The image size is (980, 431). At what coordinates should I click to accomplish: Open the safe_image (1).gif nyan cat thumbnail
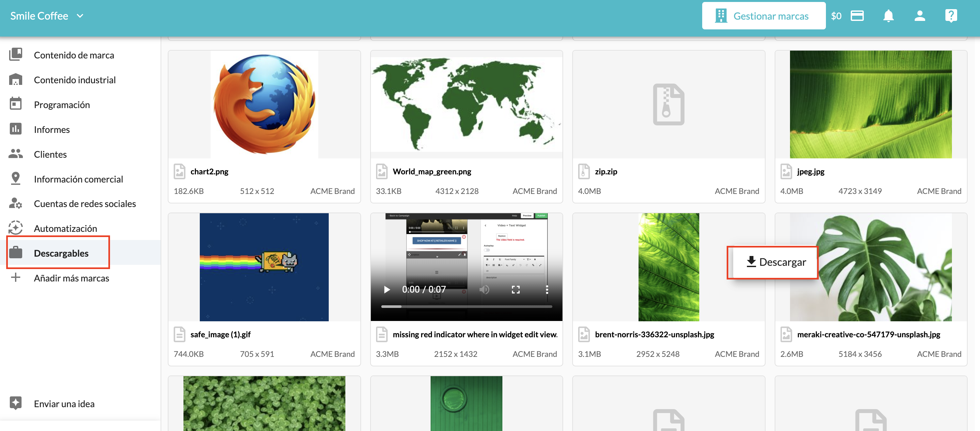[264, 267]
